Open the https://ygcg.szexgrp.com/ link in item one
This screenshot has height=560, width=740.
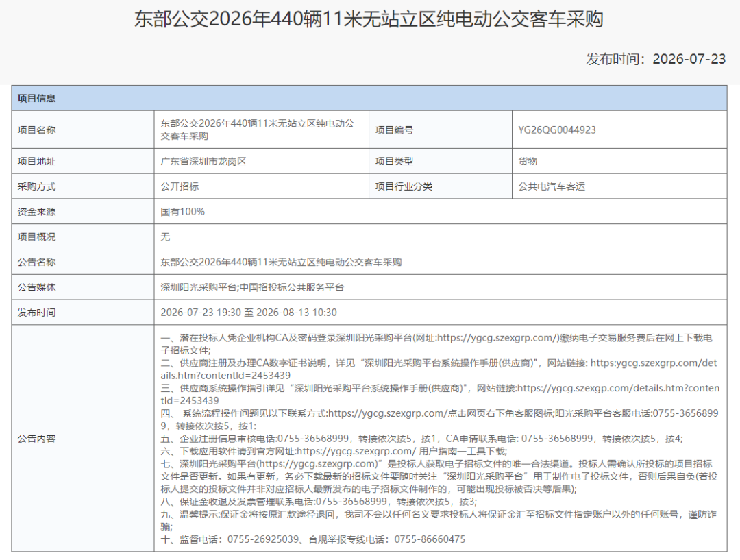pos(498,338)
